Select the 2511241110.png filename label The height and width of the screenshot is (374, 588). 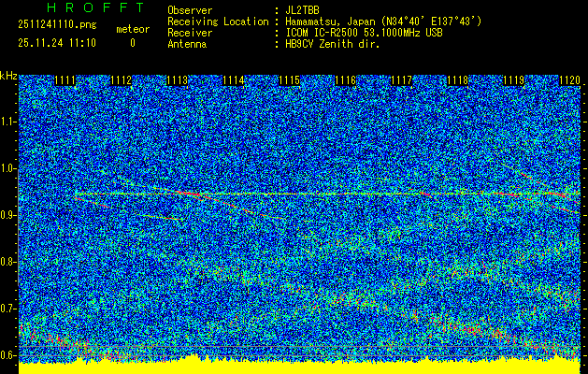point(56,24)
